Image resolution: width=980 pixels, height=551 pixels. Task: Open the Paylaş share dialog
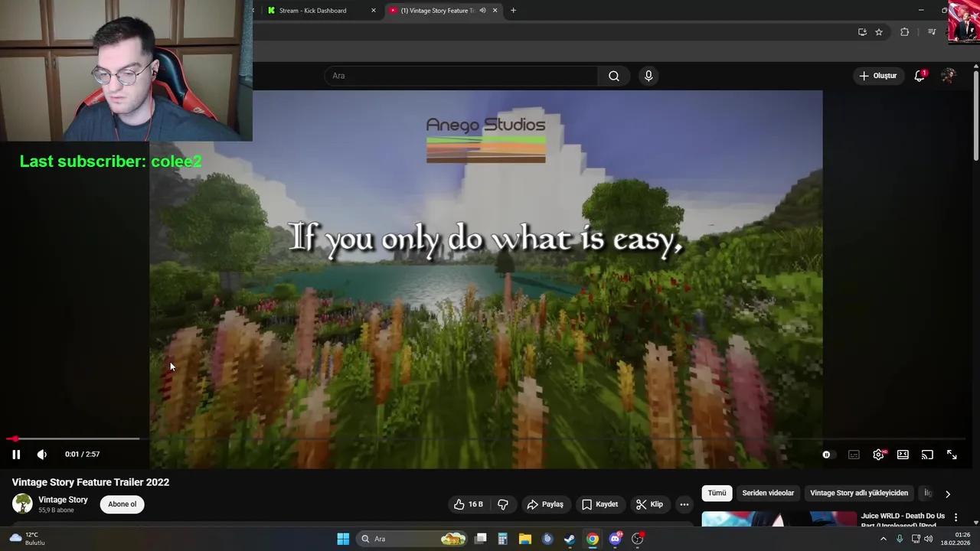tap(545, 504)
